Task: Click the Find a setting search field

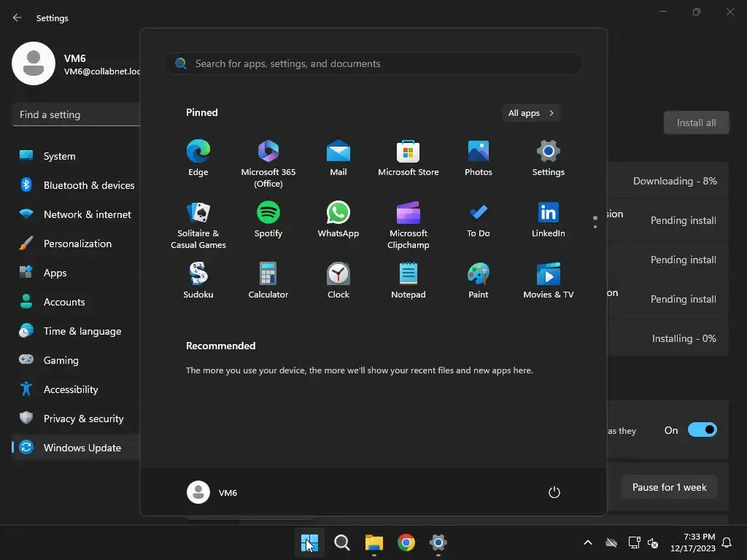Action: point(76,114)
